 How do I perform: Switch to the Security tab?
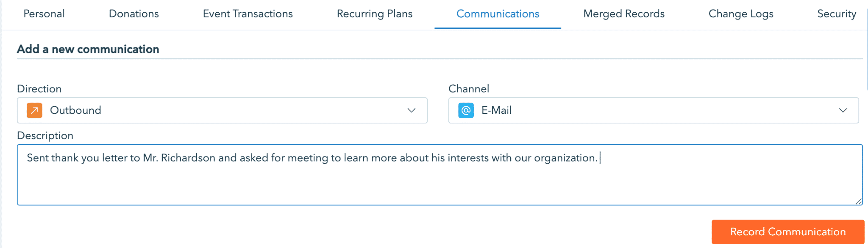pyautogui.click(x=836, y=14)
